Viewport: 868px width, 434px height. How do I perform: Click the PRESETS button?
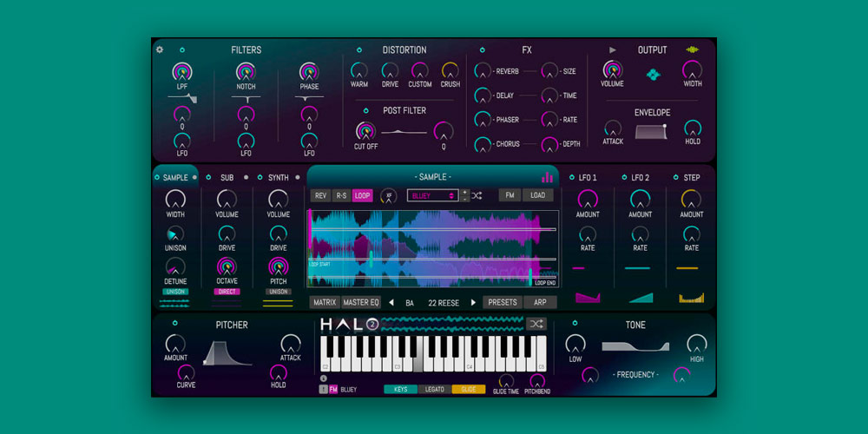pyautogui.click(x=502, y=303)
